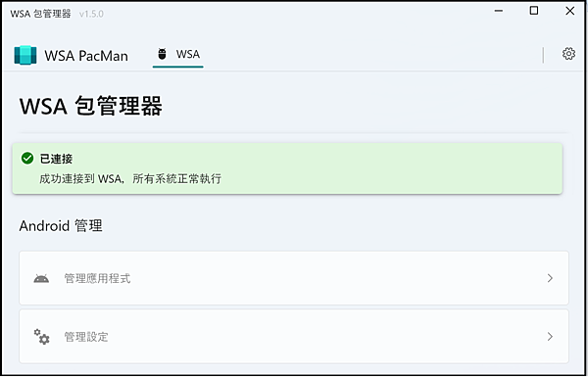Image resolution: width=588 pixels, height=377 pixels.
Task: Open the 管理應用程式 entry
Action: [294, 278]
